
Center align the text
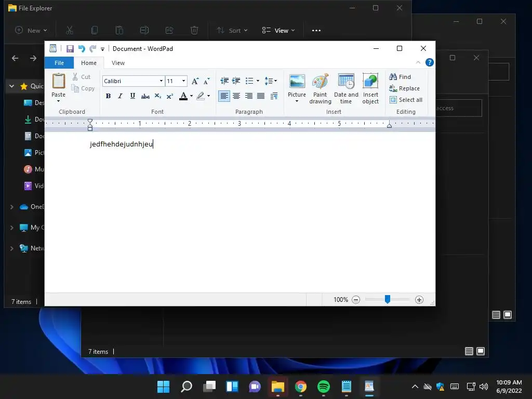point(236,96)
